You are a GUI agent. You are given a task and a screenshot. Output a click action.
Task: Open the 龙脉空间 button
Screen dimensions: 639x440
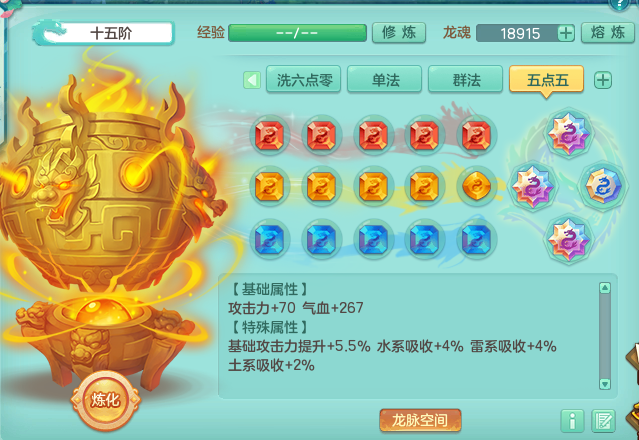420,420
